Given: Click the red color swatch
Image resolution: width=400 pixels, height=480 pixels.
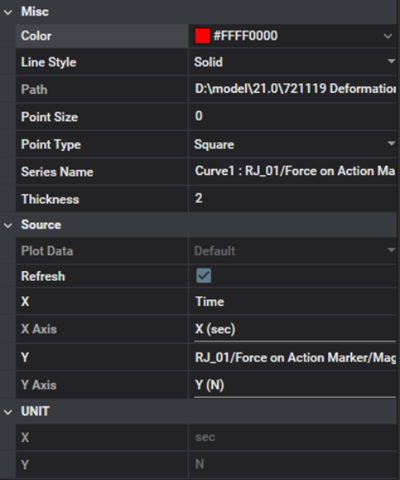Looking at the screenshot, I should pos(202,36).
